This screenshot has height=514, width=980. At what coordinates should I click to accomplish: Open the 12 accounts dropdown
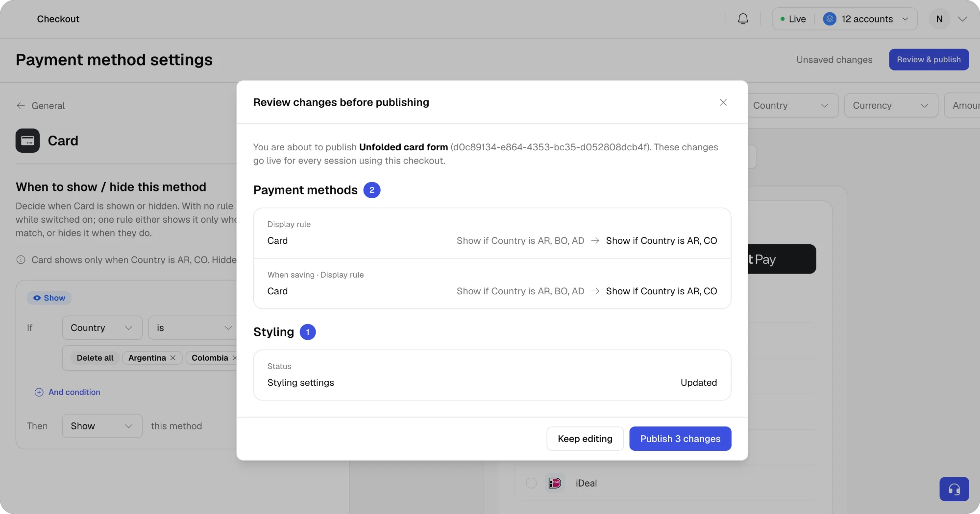point(866,19)
